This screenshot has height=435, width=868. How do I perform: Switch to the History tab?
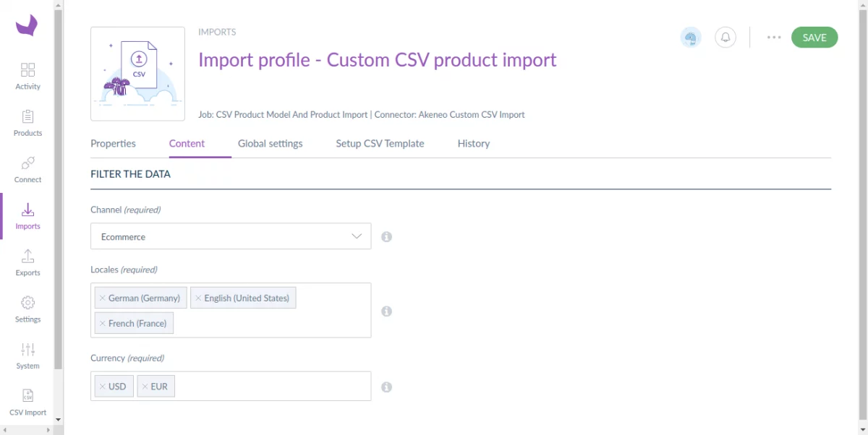tap(473, 143)
